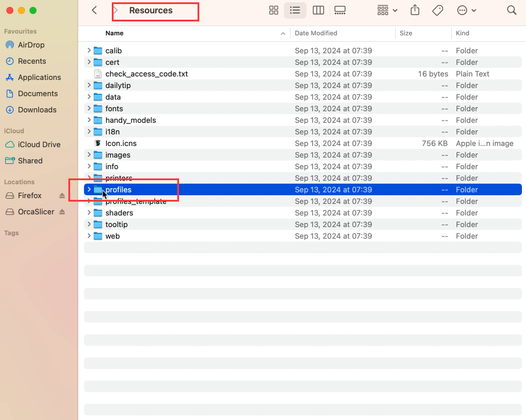Viewport: 526px width, 420px height.
Task: Select the check_access_code.txt file
Action: click(x=146, y=74)
